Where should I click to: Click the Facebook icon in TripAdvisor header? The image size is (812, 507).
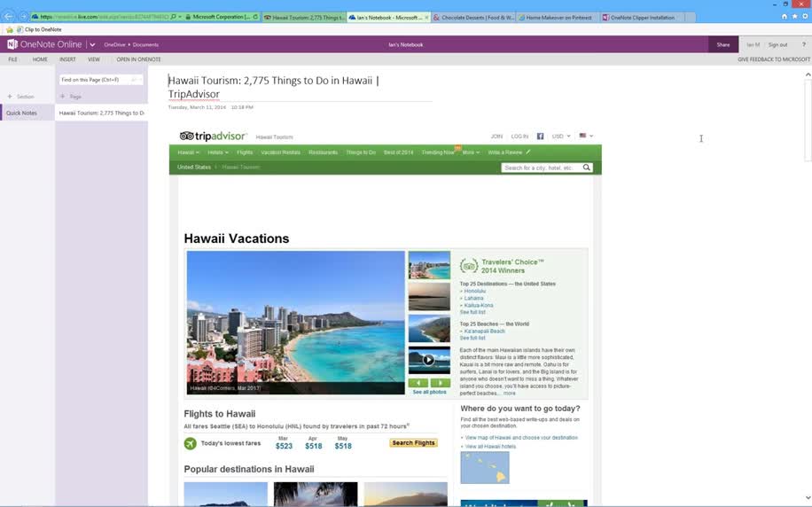[x=540, y=136]
